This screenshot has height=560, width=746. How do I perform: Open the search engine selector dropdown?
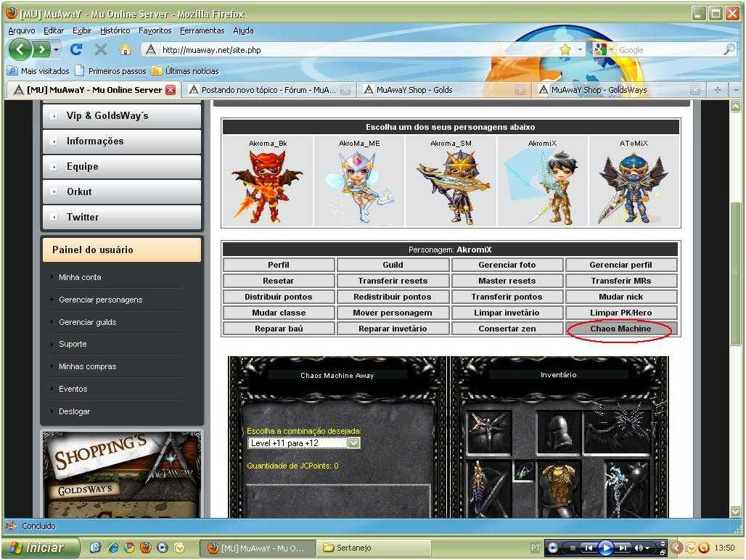pos(603,49)
